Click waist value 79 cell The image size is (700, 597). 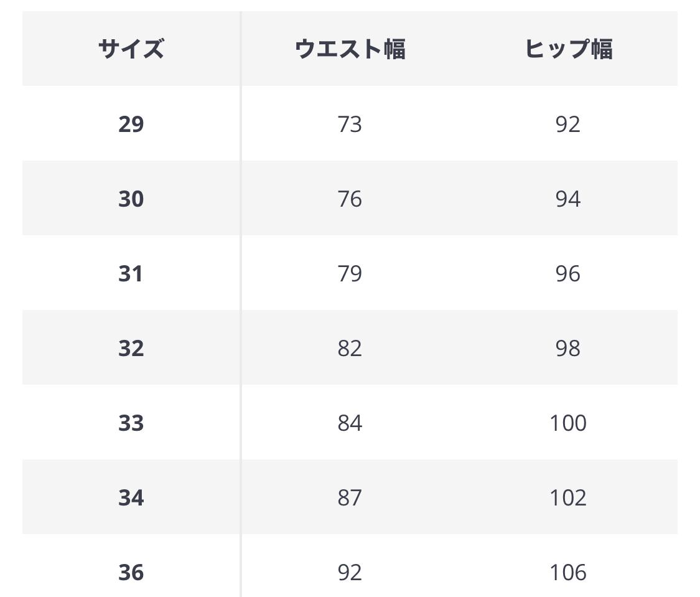(350, 273)
